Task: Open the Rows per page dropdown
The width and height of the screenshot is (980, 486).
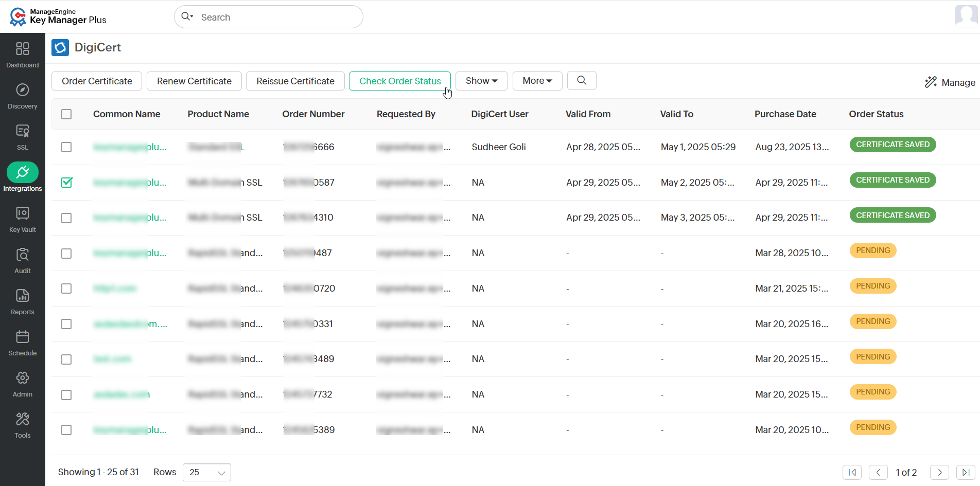Action: [207, 472]
